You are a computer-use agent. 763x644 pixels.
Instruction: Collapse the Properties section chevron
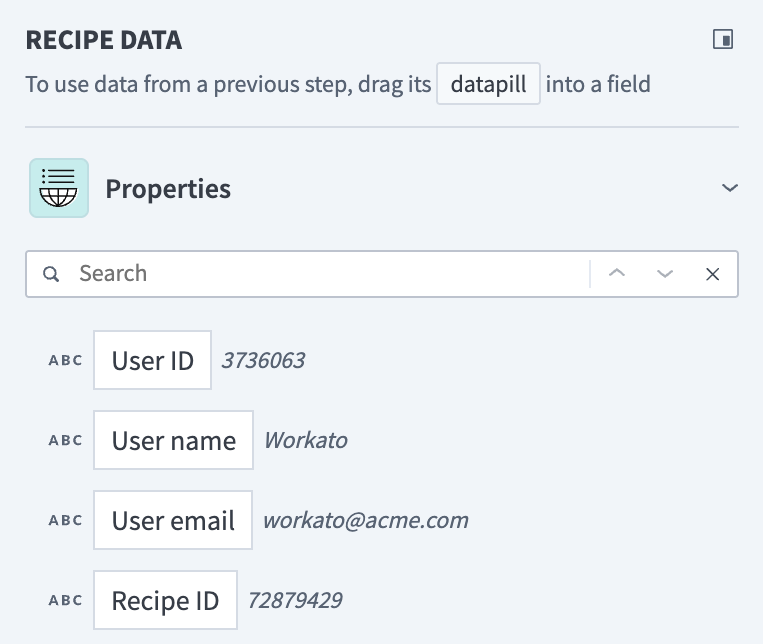click(x=729, y=188)
